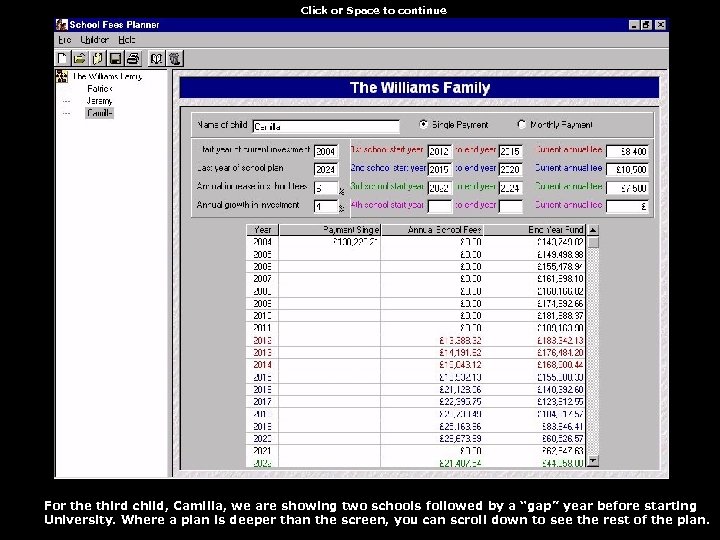
Task: Click the 2013 annual school fees value
Action: click(460, 353)
